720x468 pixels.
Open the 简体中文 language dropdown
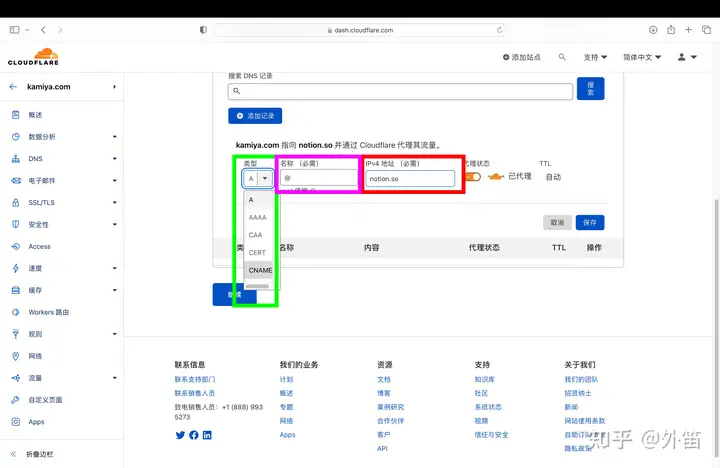pyautogui.click(x=642, y=57)
